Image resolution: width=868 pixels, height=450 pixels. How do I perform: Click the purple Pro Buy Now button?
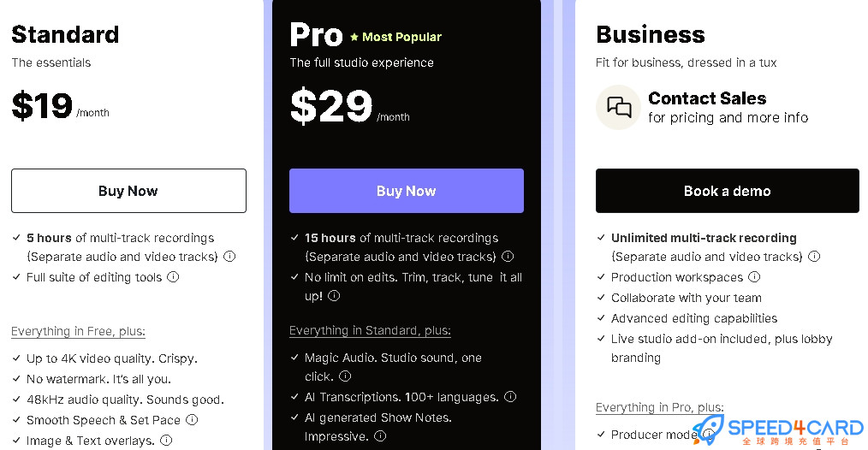pos(407,191)
